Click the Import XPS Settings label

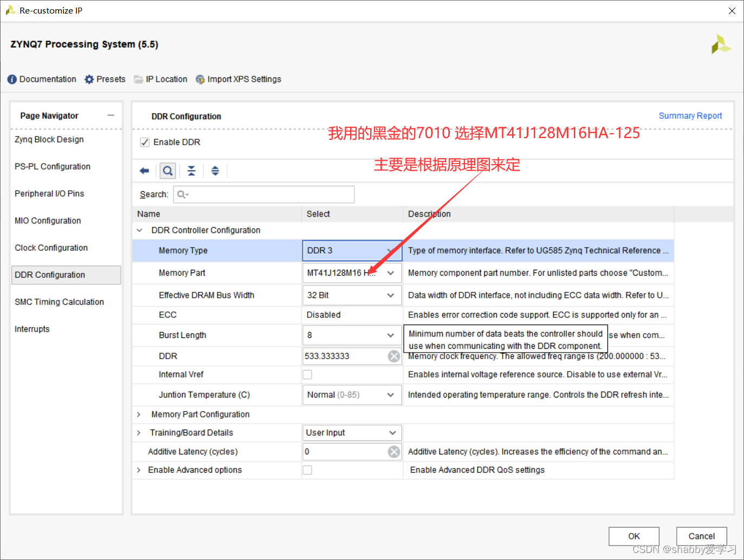coord(244,79)
